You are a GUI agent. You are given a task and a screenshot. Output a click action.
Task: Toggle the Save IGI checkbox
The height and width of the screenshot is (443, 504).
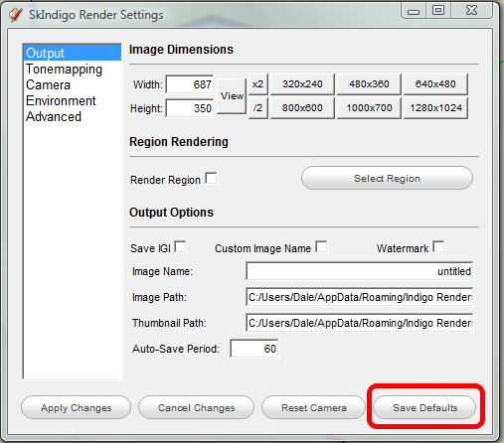(180, 246)
